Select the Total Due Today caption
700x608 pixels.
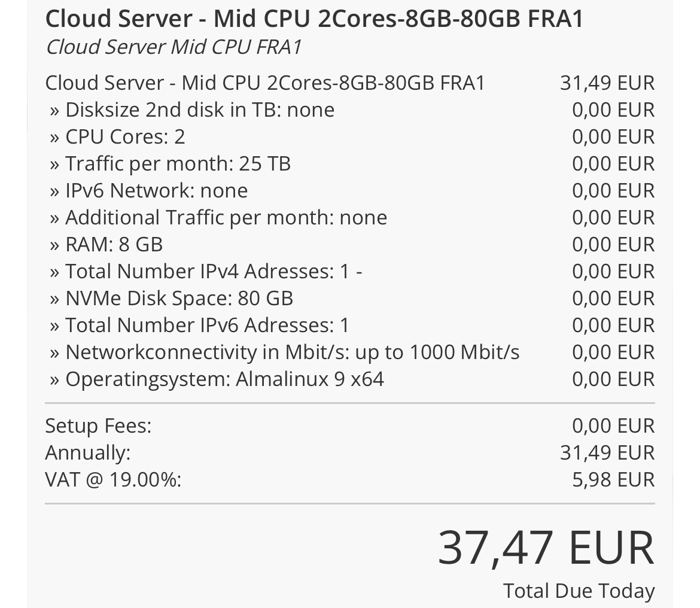pos(579,591)
